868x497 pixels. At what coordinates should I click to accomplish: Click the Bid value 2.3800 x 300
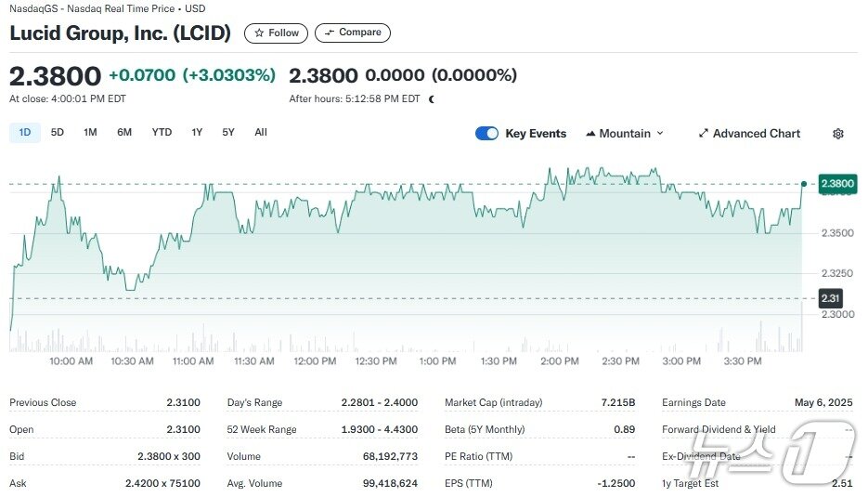pos(169,456)
